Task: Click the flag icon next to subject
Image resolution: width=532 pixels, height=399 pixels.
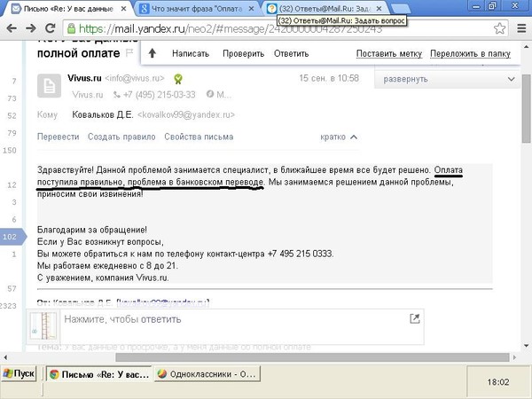Action: point(129,52)
